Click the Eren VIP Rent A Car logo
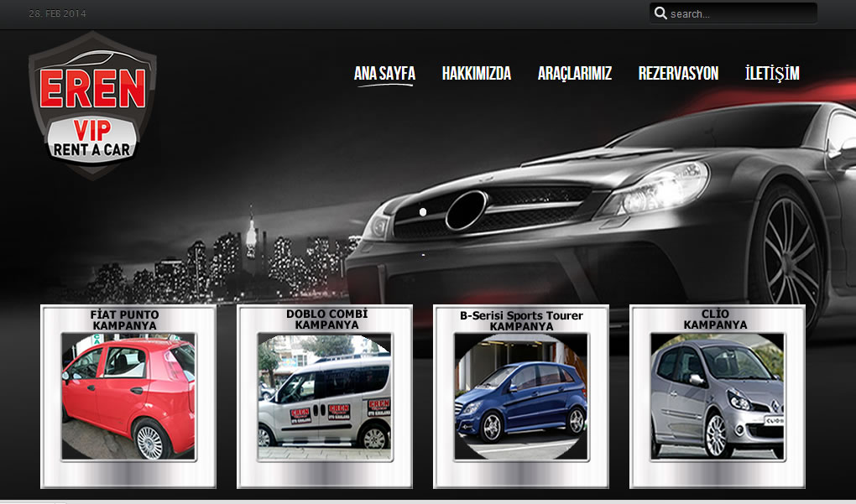This screenshot has height=504, width=856. [x=93, y=106]
